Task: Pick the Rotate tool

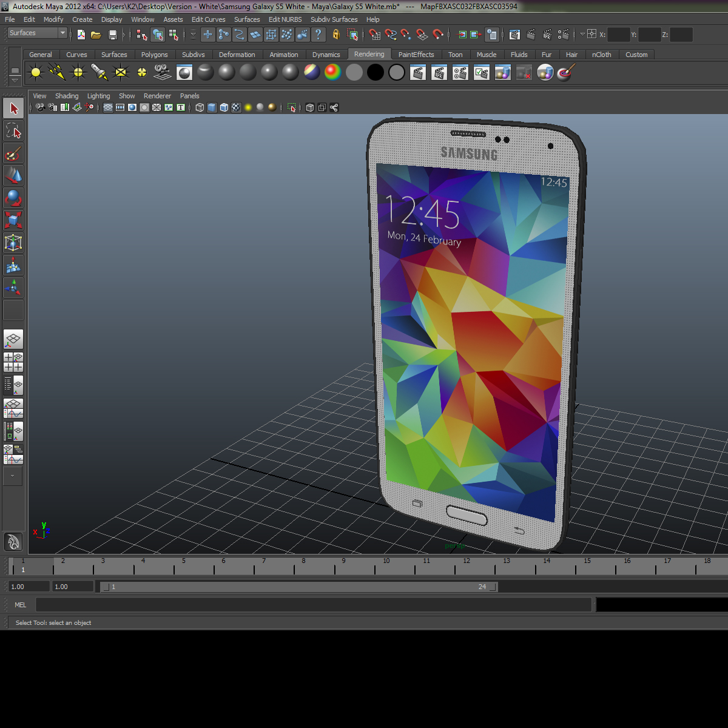Action: [13, 198]
